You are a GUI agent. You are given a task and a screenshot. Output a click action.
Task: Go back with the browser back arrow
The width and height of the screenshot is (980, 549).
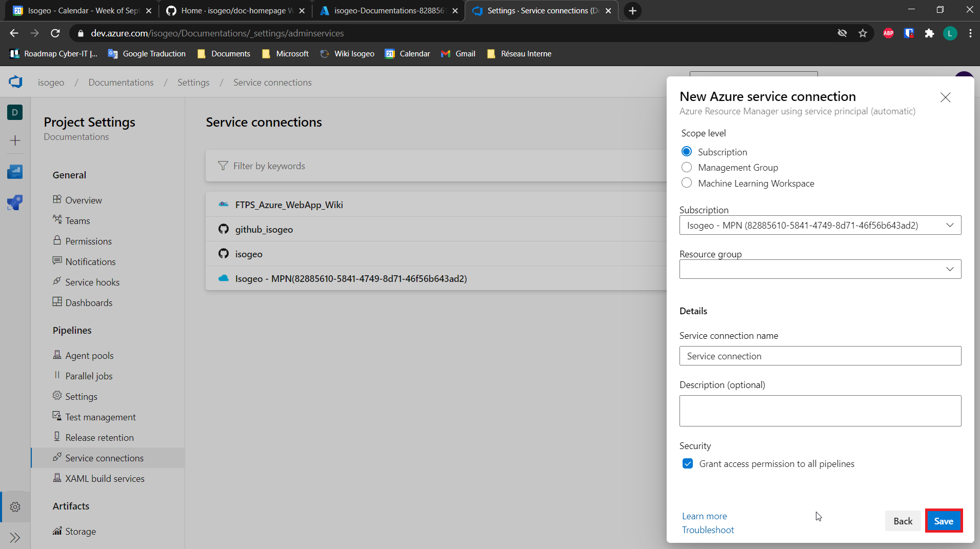click(x=14, y=33)
